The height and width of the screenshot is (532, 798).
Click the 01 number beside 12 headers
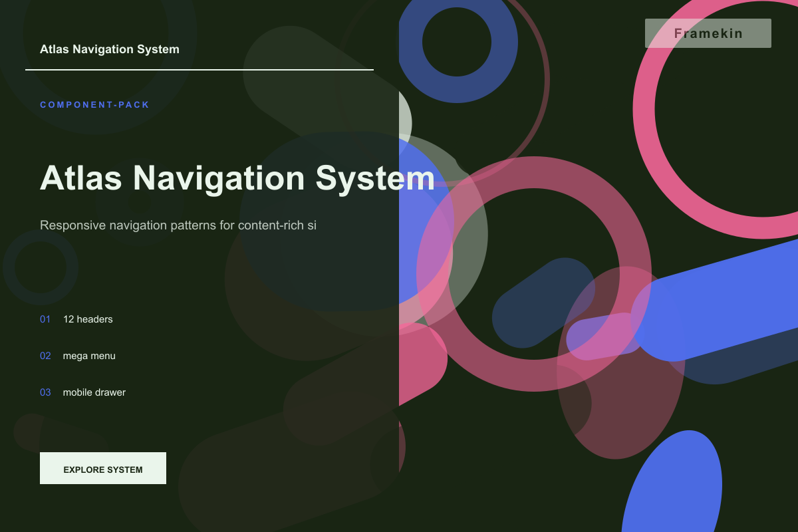tap(45, 319)
